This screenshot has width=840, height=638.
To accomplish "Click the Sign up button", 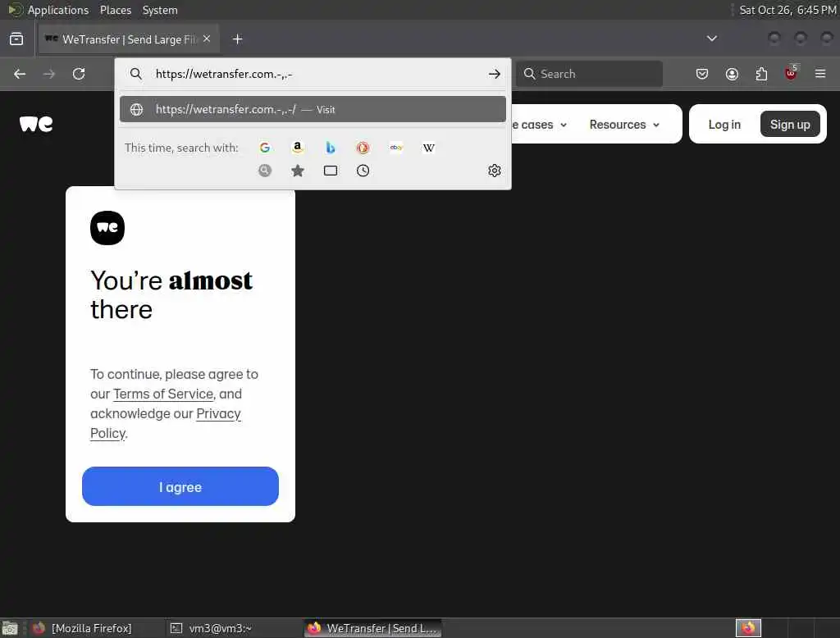I will (790, 125).
